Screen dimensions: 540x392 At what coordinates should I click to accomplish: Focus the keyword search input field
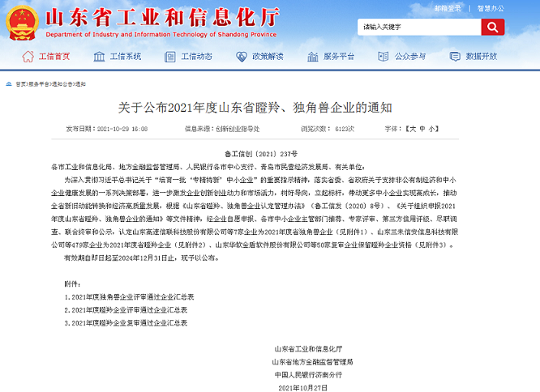[x=419, y=27]
